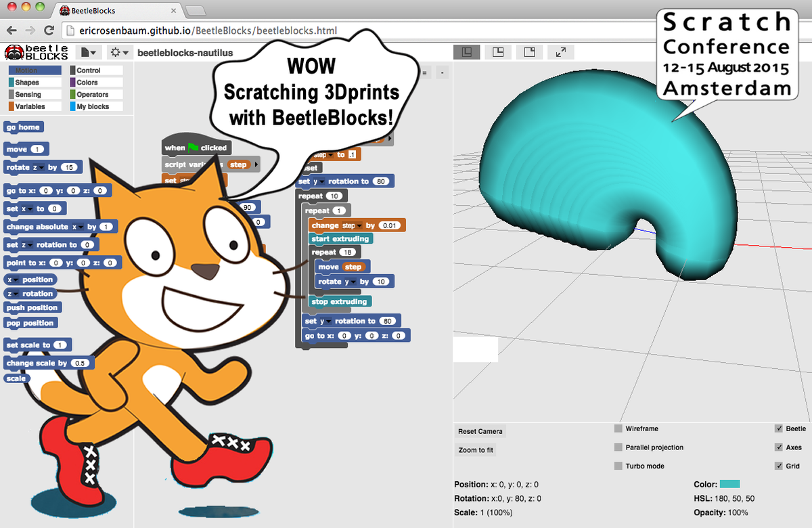Open axis dropdown in palette 'set x to' block
This screenshot has width=812, height=528.
tap(26, 209)
